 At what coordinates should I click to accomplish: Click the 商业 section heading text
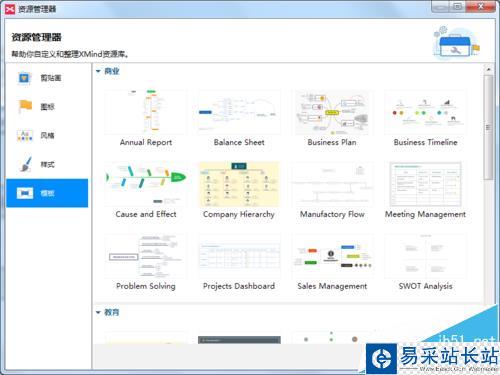pyautogui.click(x=112, y=71)
